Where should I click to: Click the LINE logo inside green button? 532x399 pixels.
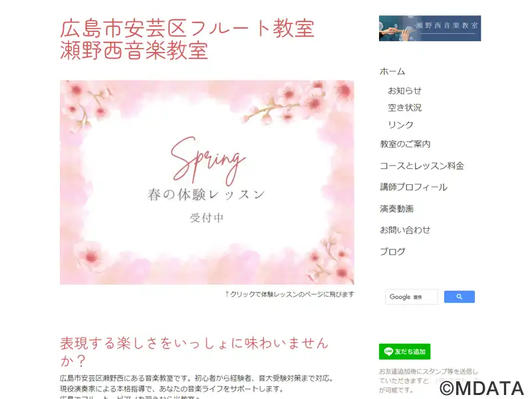click(x=388, y=352)
